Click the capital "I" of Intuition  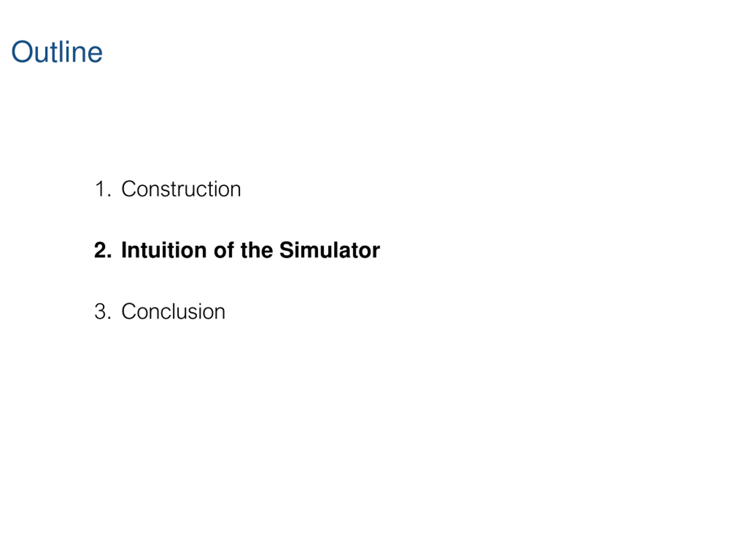(x=124, y=250)
